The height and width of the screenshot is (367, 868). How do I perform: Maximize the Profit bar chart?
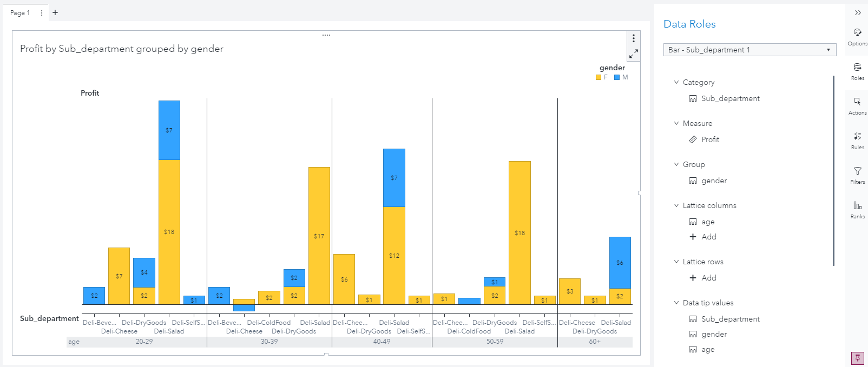click(x=634, y=54)
